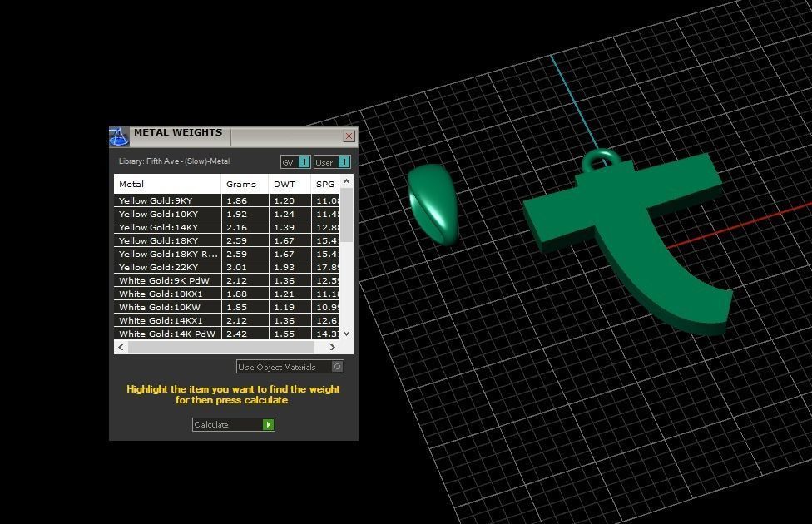
Task: Click the green play arrow on Calculate
Action: coord(268,424)
